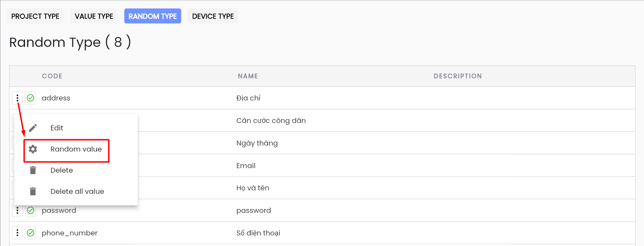The image size is (644, 246).
Task: Select Random value in the context menu
Action: coord(76,149)
